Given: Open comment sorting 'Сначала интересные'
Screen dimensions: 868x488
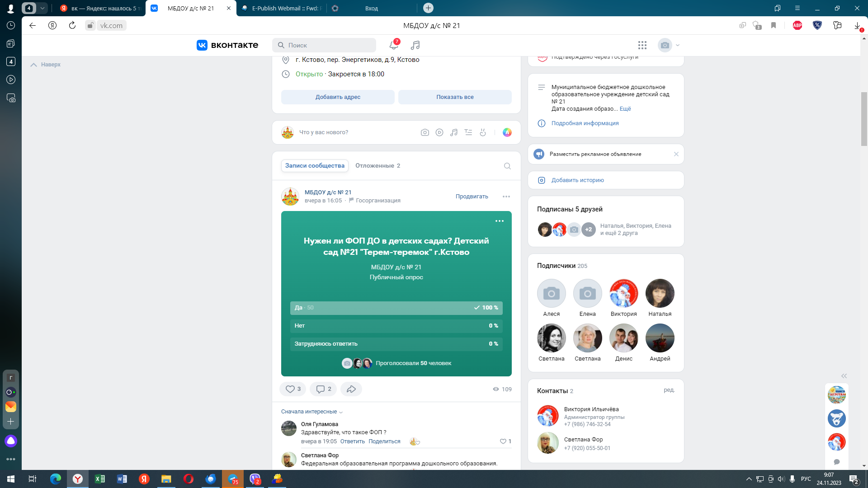Looking at the screenshot, I should (312, 412).
